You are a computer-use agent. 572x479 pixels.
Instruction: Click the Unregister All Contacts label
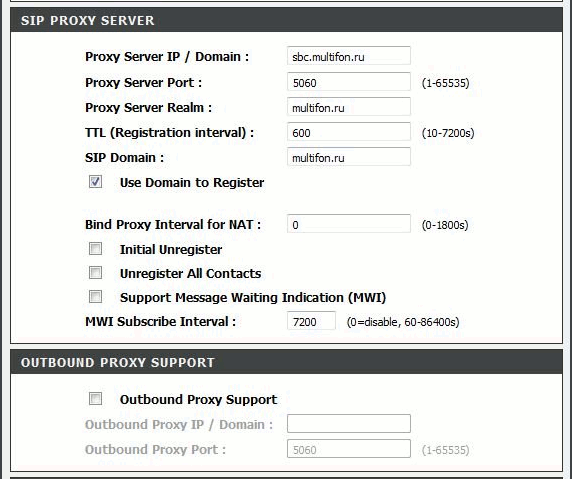(x=190, y=274)
